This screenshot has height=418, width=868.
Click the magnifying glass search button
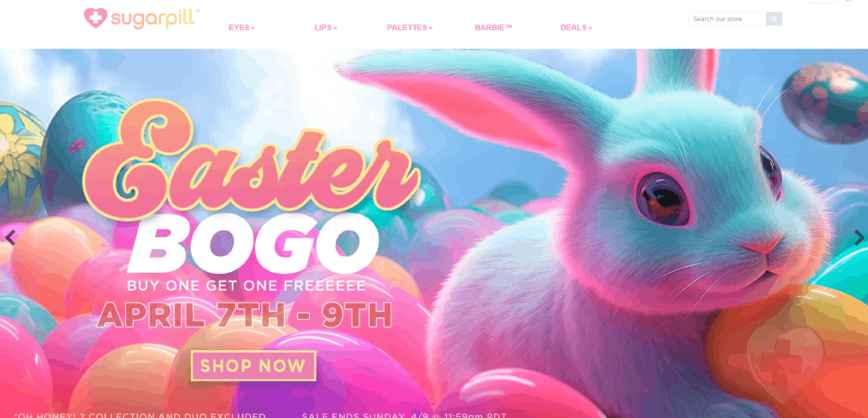tap(774, 19)
